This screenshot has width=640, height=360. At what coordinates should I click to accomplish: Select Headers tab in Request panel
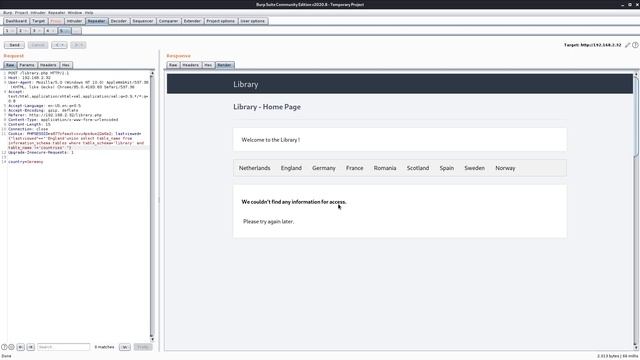click(48, 65)
